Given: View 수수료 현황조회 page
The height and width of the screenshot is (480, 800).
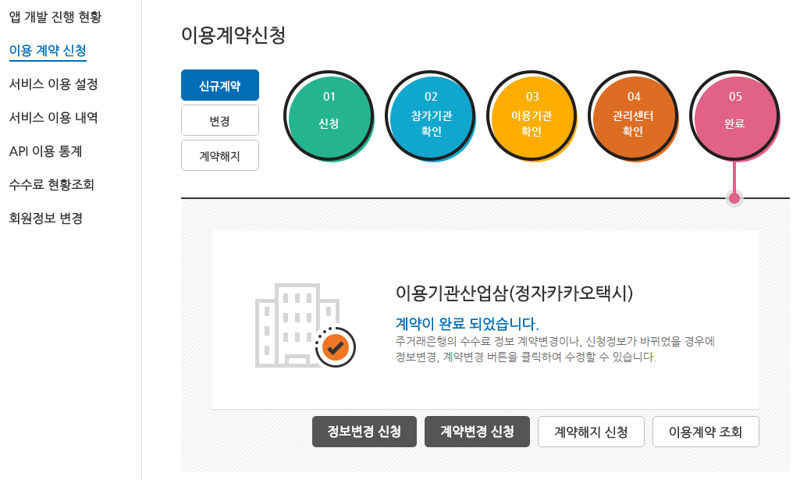Looking at the screenshot, I should point(52,185).
